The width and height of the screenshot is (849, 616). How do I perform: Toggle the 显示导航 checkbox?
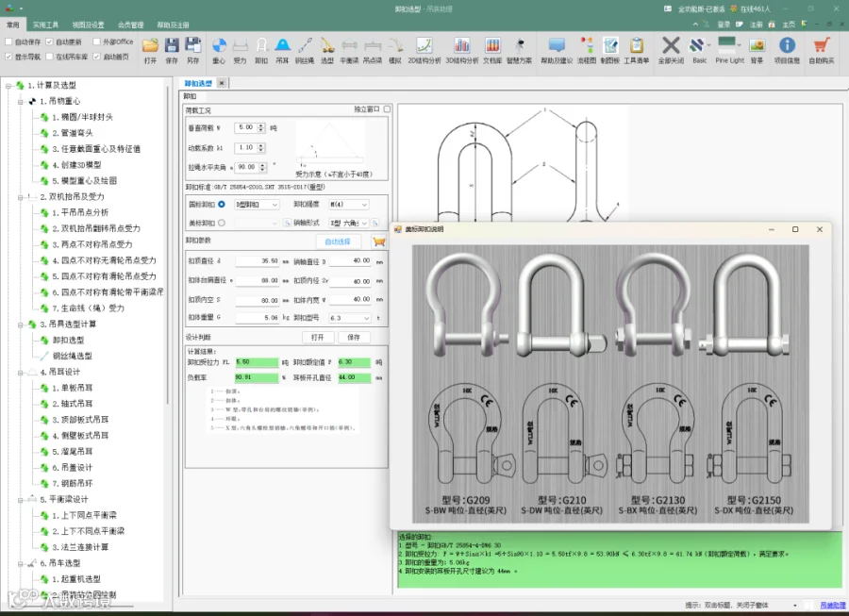(8, 57)
